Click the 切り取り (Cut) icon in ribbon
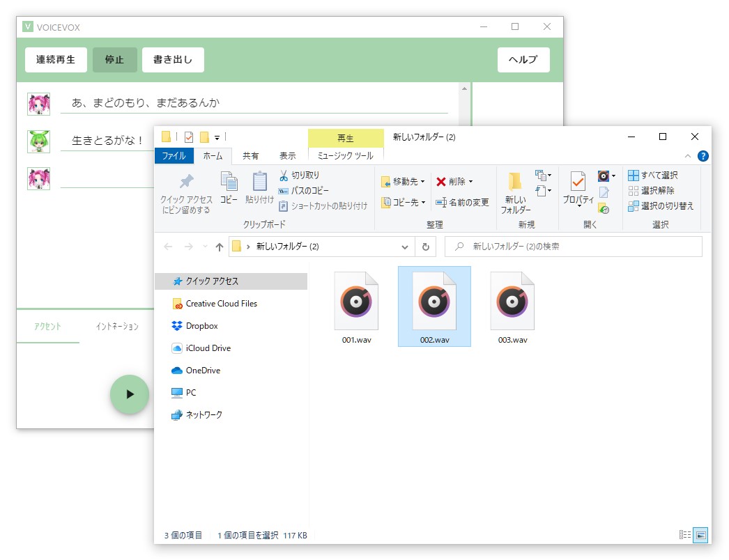This screenshot has width=729, height=560. coord(284,176)
